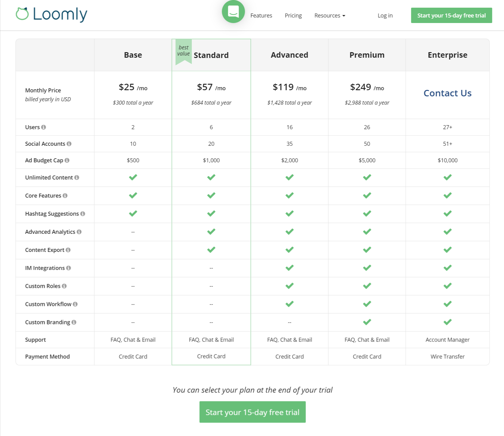The width and height of the screenshot is (504, 436).
Task: Click info icon next to Users
Action: [x=44, y=127]
